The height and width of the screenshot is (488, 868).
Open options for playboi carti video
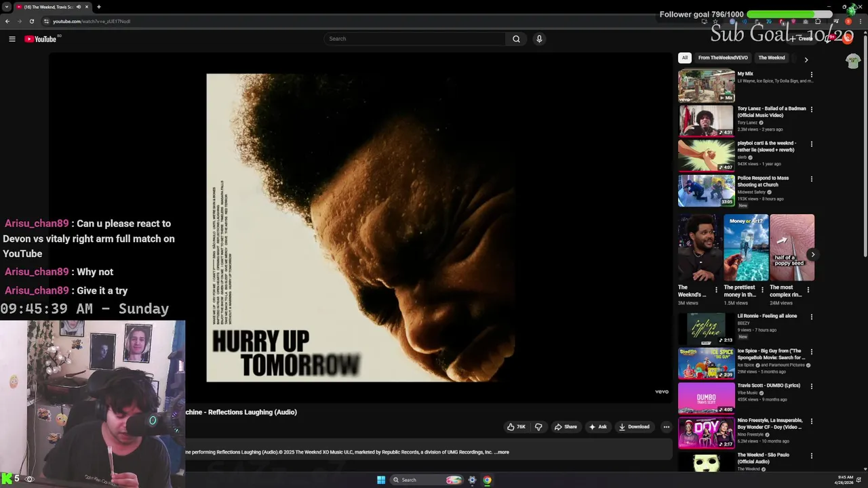click(812, 144)
